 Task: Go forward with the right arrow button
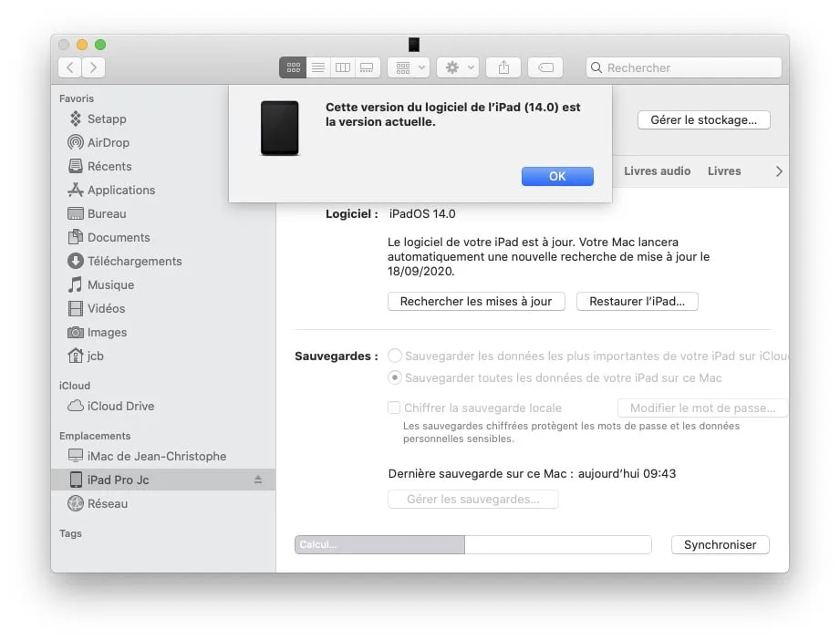pyautogui.click(x=93, y=67)
